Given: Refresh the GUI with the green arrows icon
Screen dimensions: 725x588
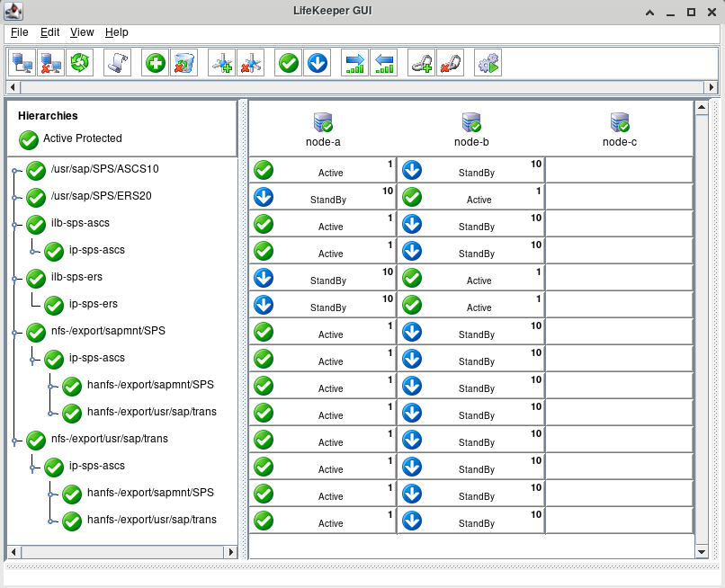Looking at the screenshot, I should coord(79,62).
